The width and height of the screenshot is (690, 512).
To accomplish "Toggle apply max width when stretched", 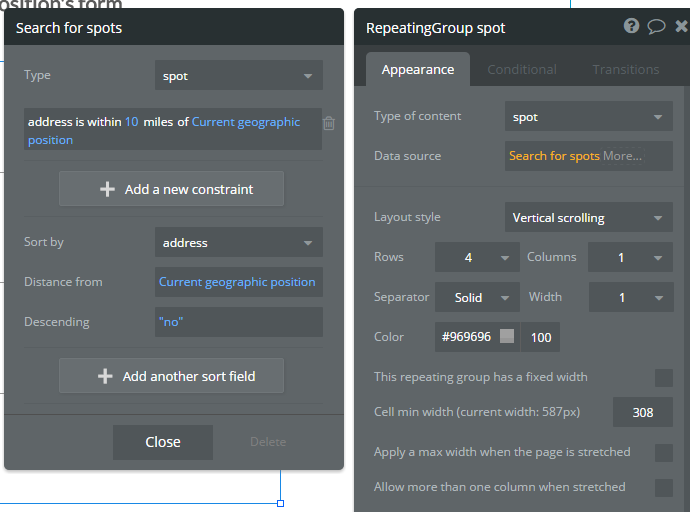I will click(663, 453).
